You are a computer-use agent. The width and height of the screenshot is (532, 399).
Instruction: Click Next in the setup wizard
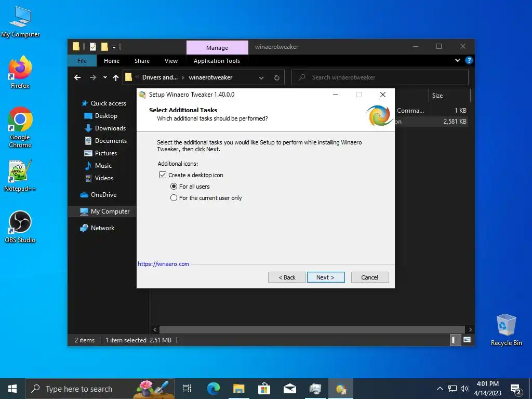pos(326,277)
